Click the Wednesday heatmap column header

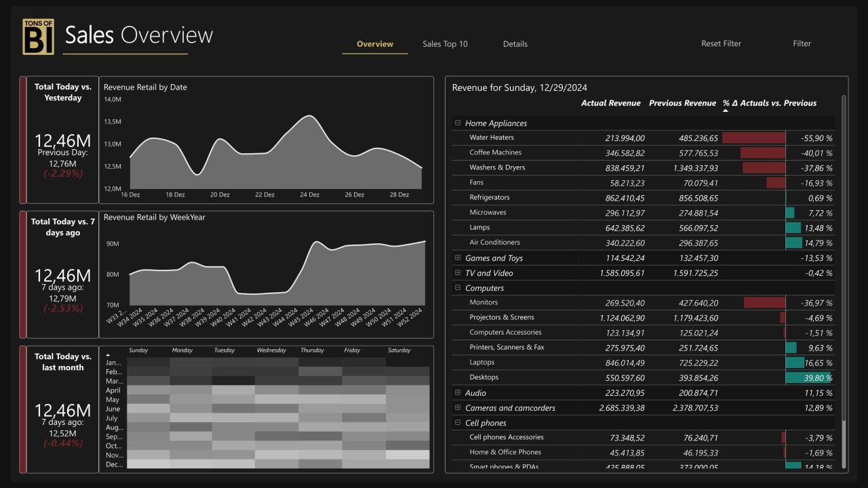coord(271,350)
